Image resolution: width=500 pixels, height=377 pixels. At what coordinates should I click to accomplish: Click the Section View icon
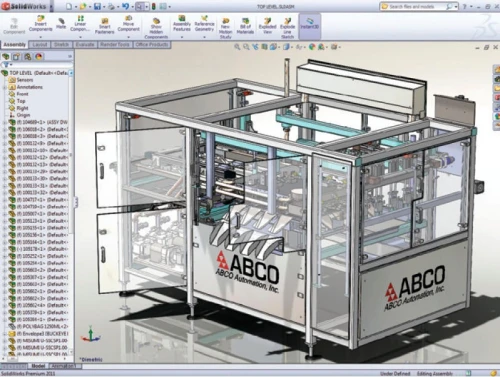pos(264,47)
